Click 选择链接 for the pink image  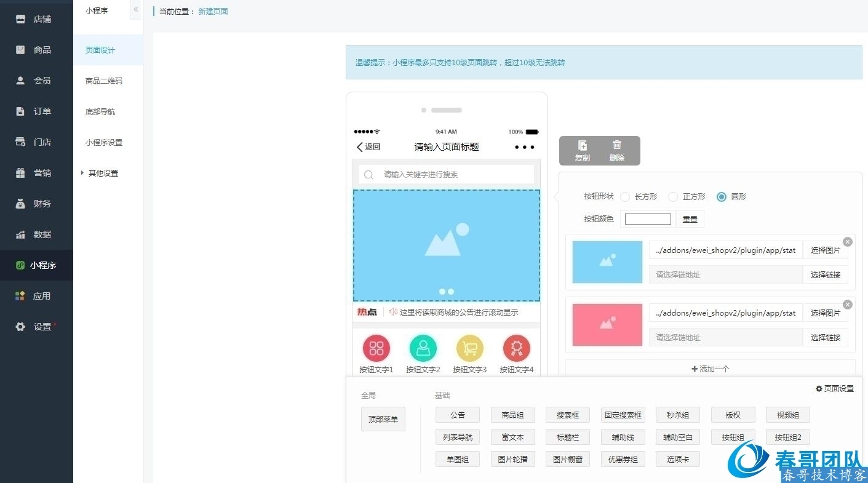pyautogui.click(x=826, y=337)
